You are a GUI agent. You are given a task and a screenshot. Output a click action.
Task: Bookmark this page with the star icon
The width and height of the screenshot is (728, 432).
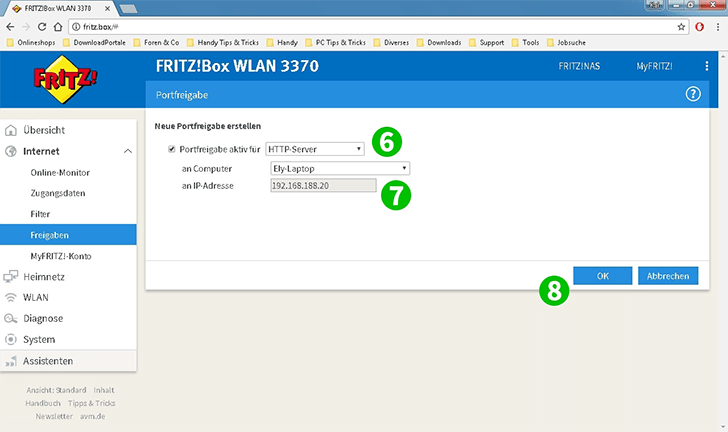pyautogui.click(x=681, y=27)
